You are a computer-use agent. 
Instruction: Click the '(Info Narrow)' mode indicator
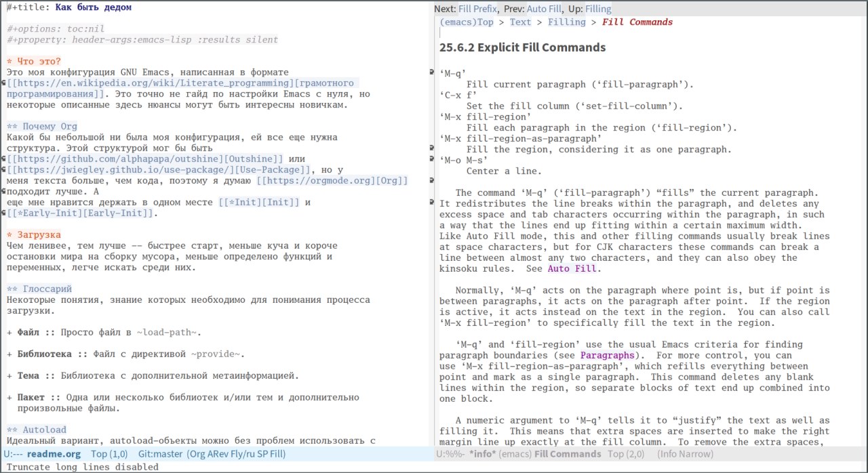pyautogui.click(x=684, y=454)
